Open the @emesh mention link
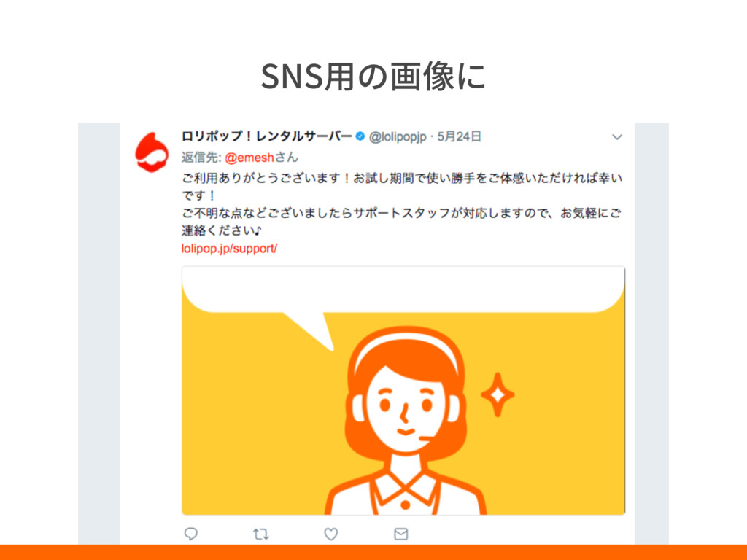747x560 pixels. [x=249, y=157]
